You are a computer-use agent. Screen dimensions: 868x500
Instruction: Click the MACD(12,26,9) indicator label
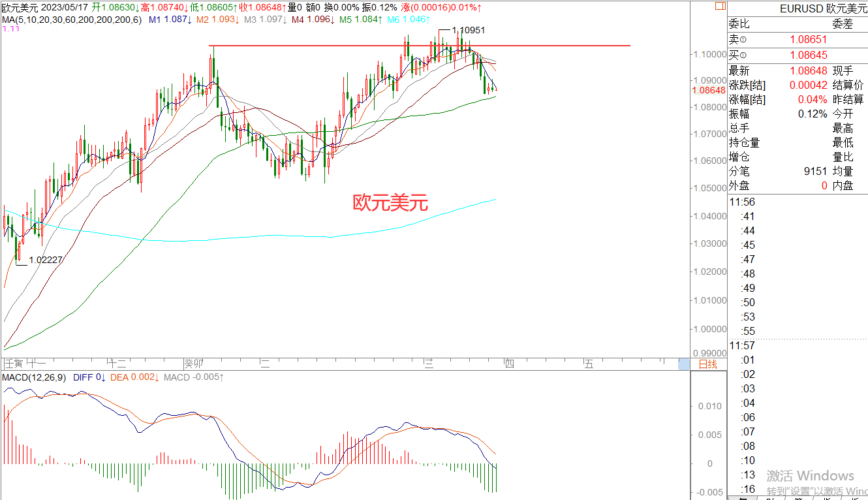[x=34, y=377]
